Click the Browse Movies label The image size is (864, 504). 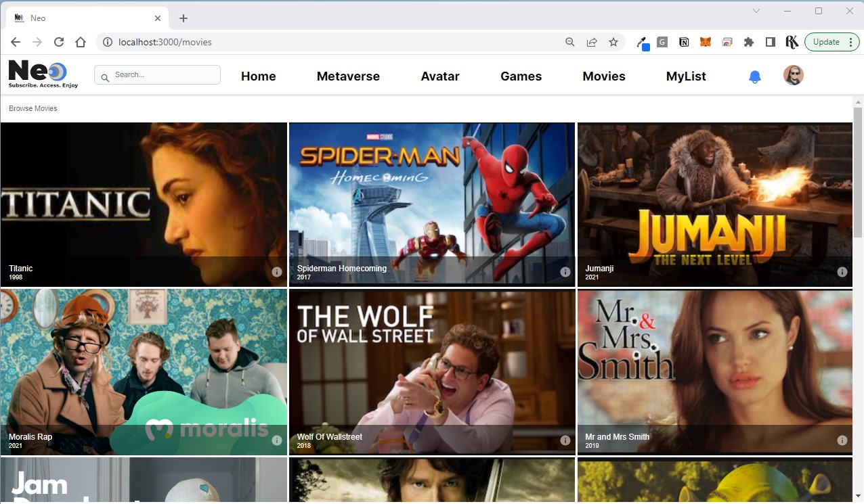[x=33, y=108]
